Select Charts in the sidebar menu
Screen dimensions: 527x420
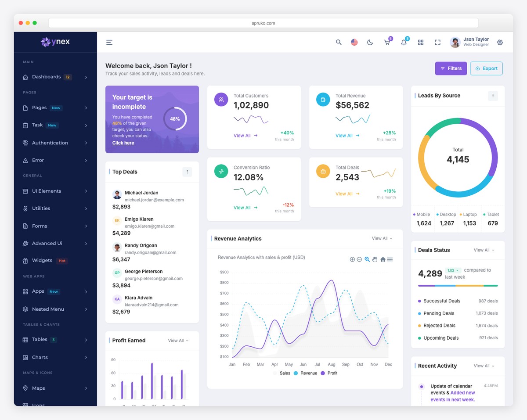pyautogui.click(x=40, y=357)
